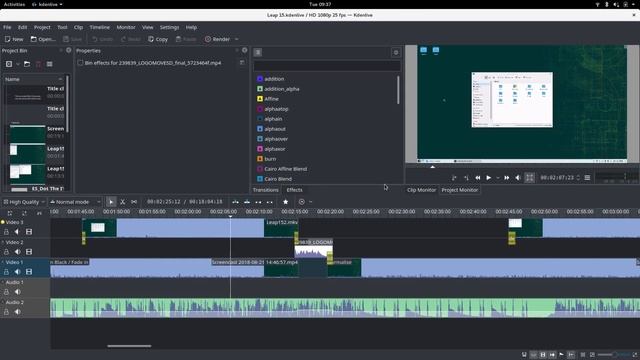640x360 pixels.
Task: Open effects list category icon above search
Action: (x=258, y=52)
